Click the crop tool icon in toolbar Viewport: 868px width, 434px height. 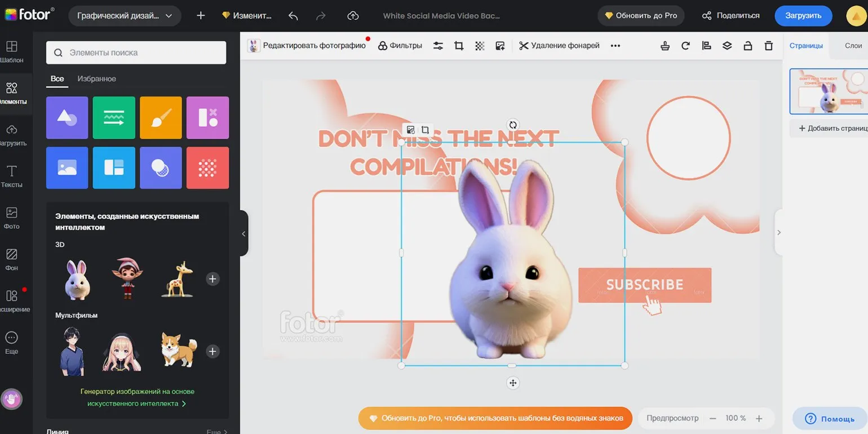pyautogui.click(x=459, y=46)
